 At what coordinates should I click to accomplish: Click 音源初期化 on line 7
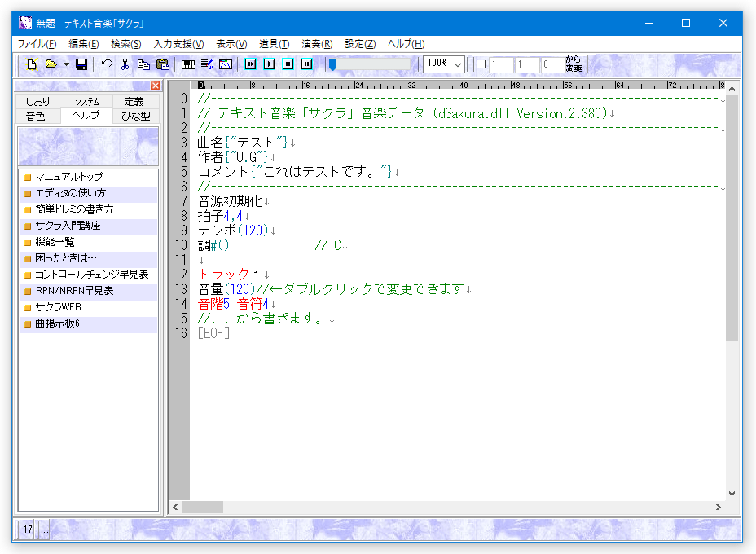[230, 201]
